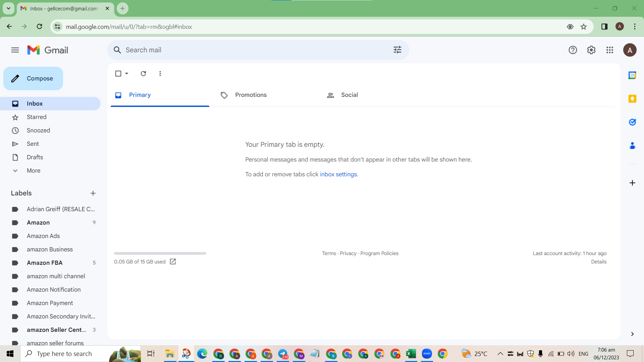
Task: Open Google Contacts side panel
Action: [632, 145]
